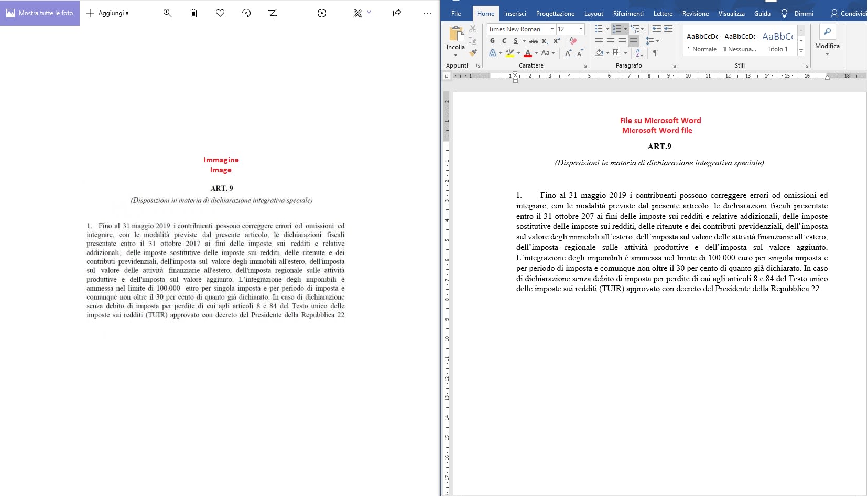Expand the Paragrafo dialog launcher

point(674,66)
